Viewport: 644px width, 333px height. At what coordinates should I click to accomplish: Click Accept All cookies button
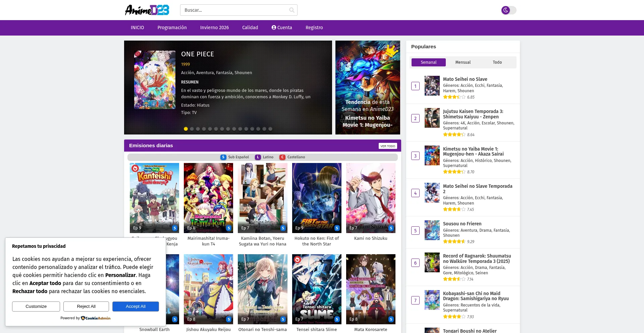coord(136,306)
